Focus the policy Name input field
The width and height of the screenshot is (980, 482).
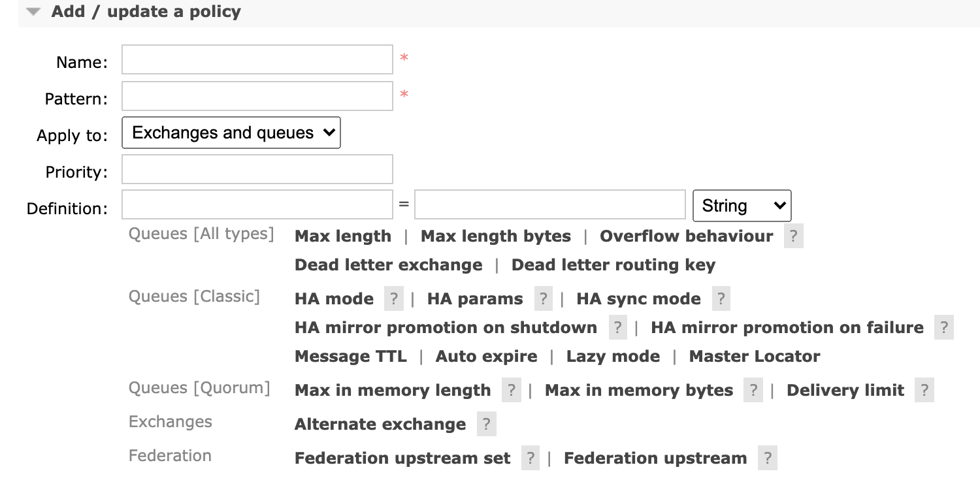[257, 60]
